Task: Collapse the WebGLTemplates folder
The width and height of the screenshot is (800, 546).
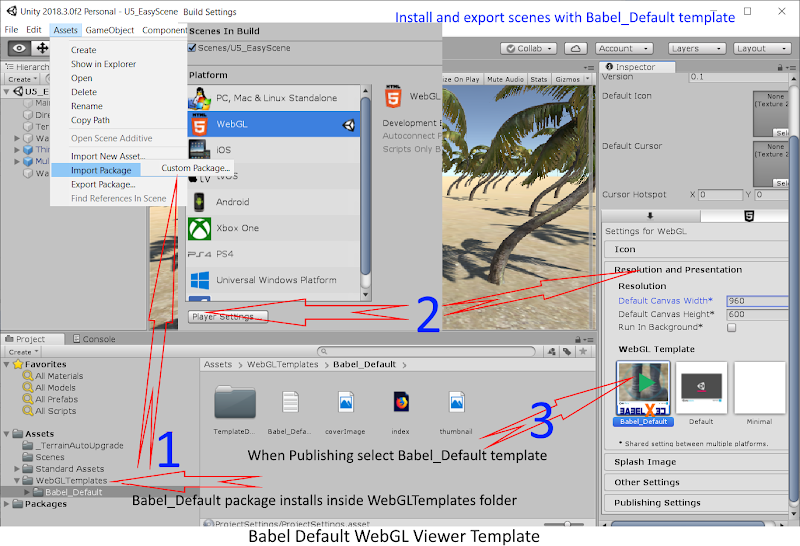Action: [17, 481]
